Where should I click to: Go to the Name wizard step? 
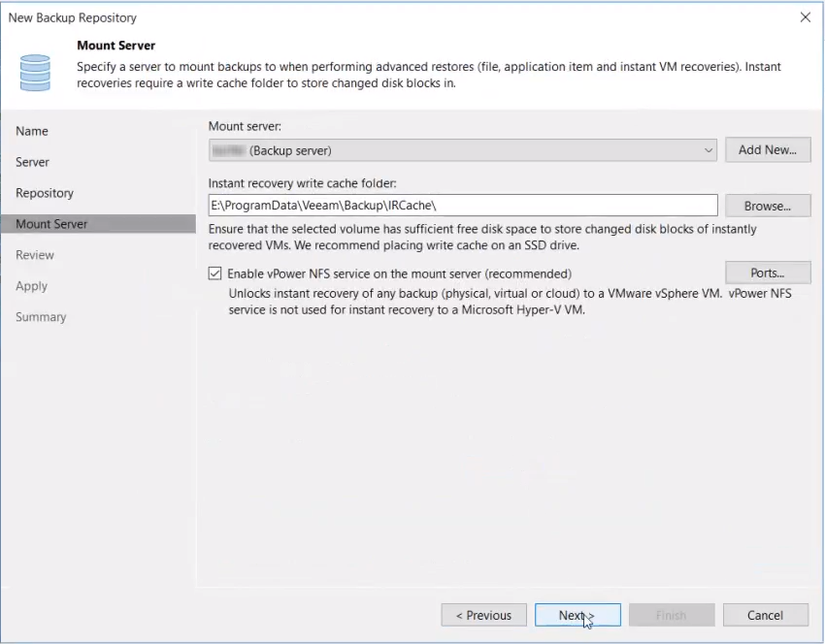pos(32,131)
